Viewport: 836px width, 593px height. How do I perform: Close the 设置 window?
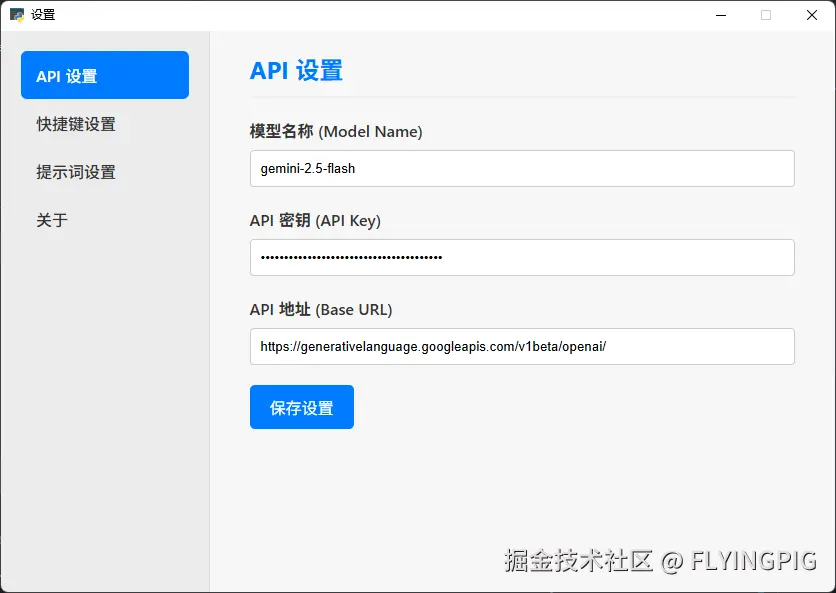click(x=811, y=15)
